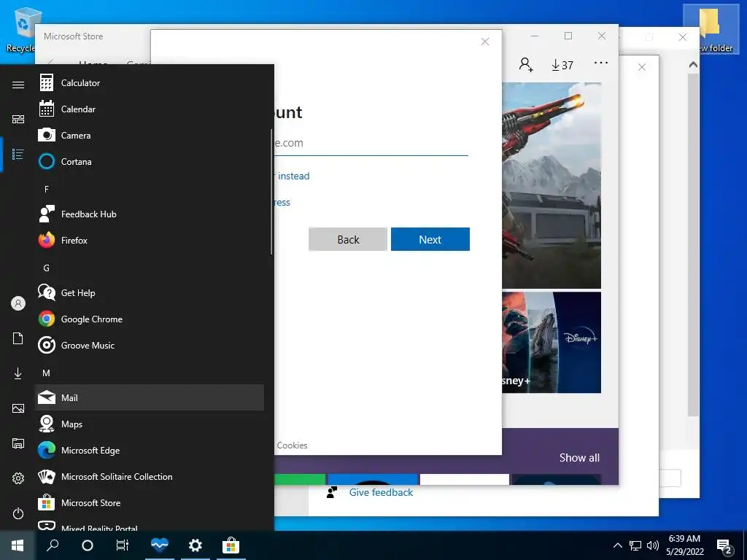Open volume control in system tray
The width and height of the screenshot is (747, 560).
click(x=653, y=545)
